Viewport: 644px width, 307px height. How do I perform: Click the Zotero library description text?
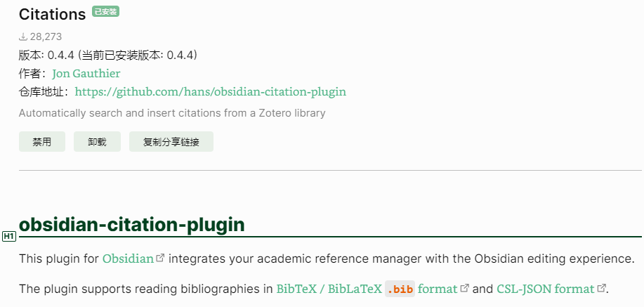coord(172,113)
